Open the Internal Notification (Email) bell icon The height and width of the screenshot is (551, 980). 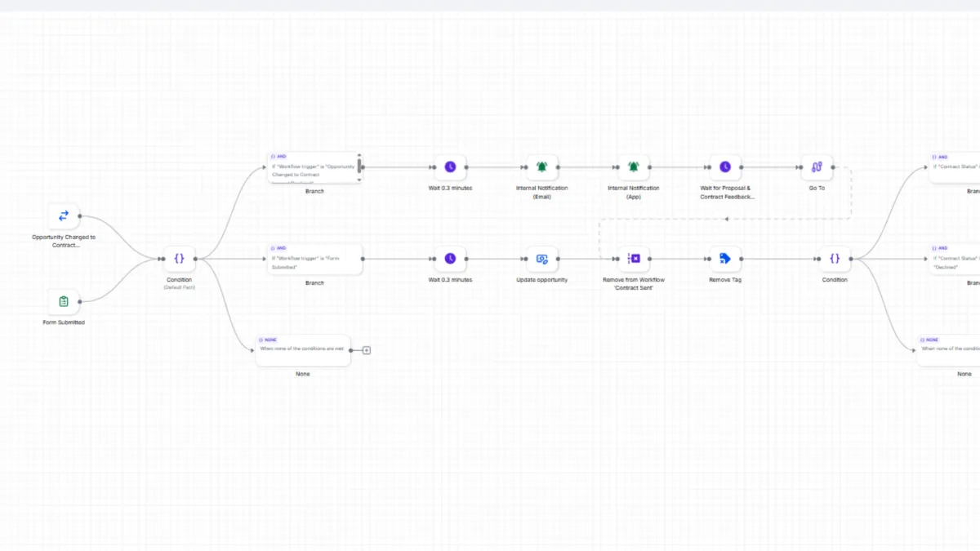[x=541, y=167]
